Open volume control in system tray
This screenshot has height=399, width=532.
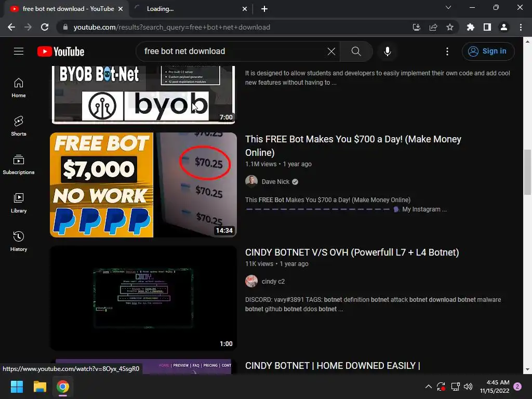[468, 387]
